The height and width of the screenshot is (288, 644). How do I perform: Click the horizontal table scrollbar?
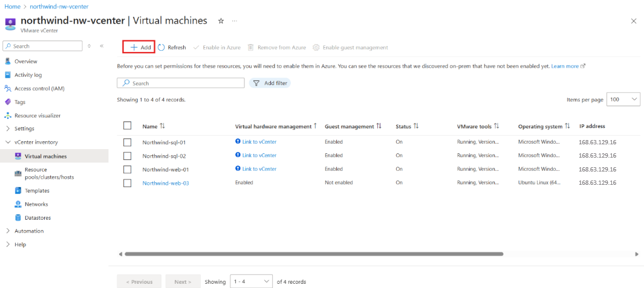(314, 254)
